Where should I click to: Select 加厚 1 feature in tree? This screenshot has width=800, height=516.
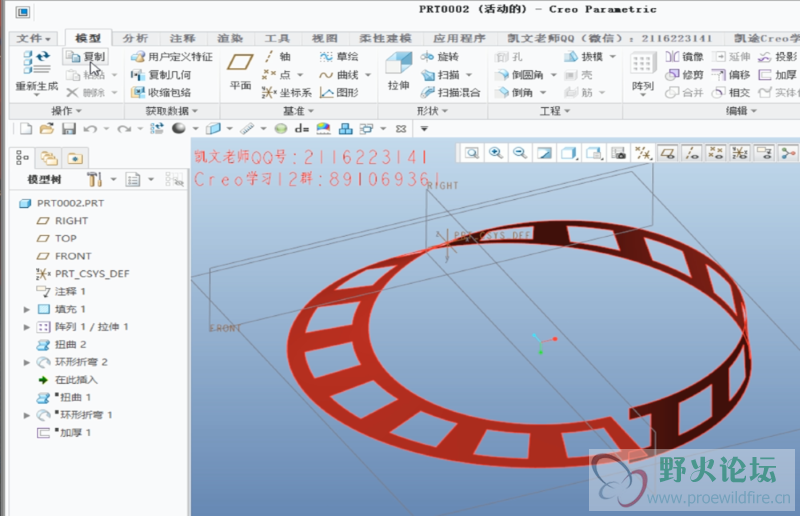[x=64, y=433]
